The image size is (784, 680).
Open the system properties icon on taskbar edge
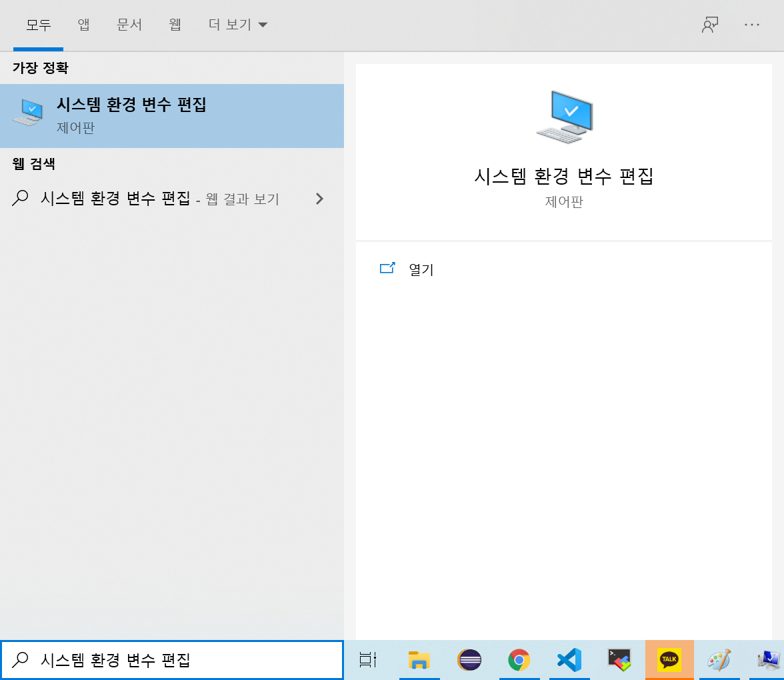(769, 660)
